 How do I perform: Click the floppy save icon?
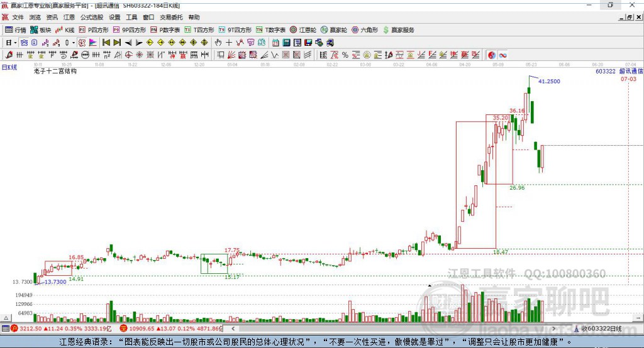pyautogui.click(x=308, y=43)
